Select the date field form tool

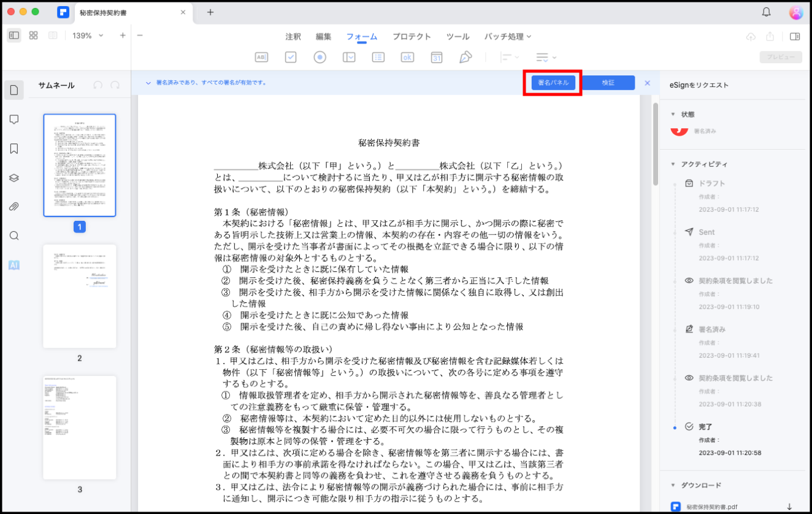[437, 57]
